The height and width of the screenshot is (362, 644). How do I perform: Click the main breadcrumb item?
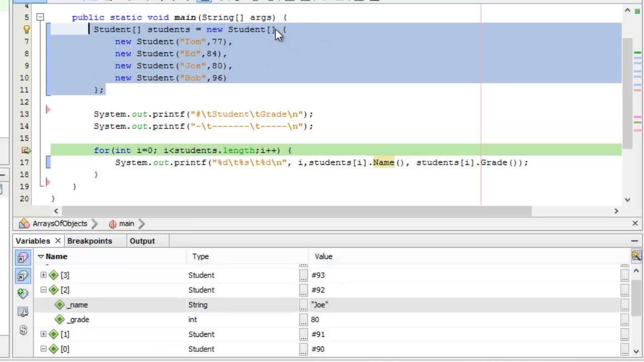pos(126,224)
